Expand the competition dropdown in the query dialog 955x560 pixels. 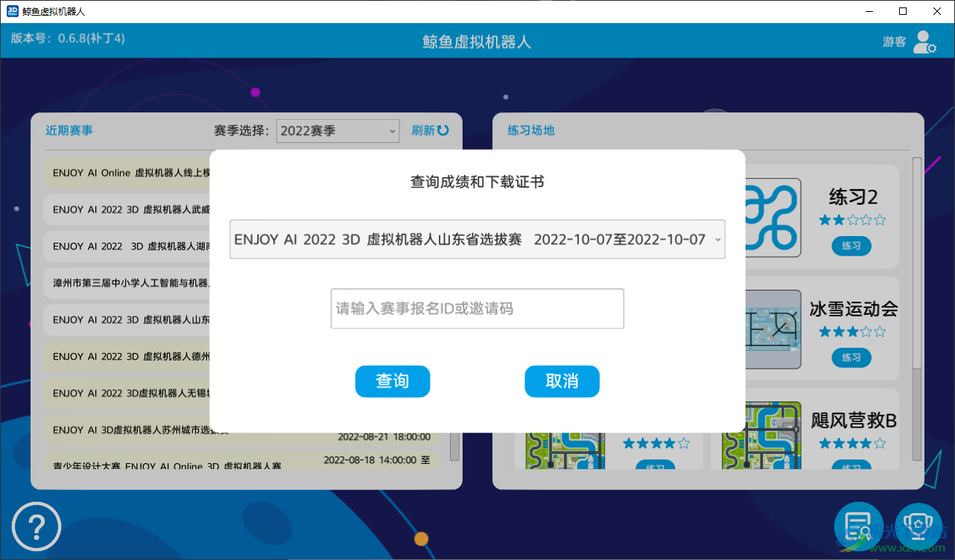477,240
